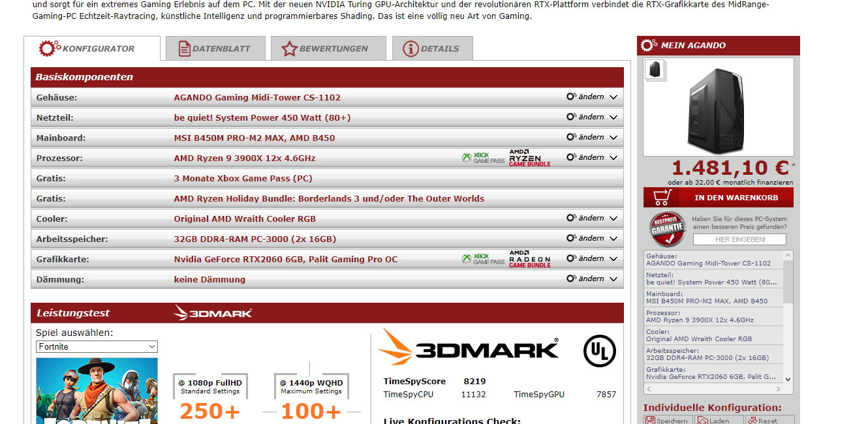868x424 pixels.
Task: Click the 1080p FullHD Standard Settings box
Action: point(210,387)
